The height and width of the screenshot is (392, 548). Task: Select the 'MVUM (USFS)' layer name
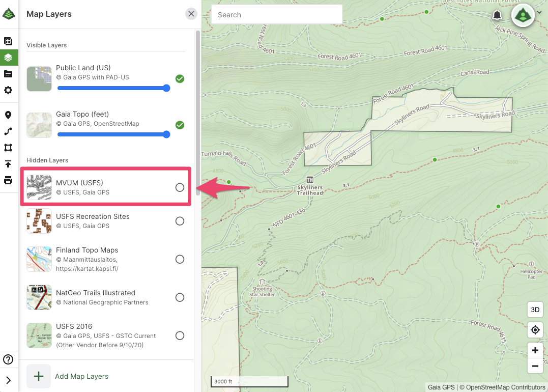(x=80, y=183)
